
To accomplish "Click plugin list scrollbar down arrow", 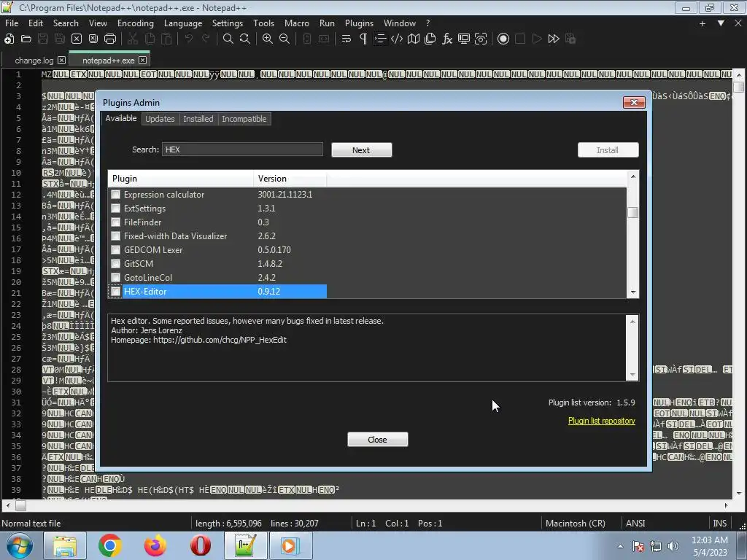I will [632, 292].
